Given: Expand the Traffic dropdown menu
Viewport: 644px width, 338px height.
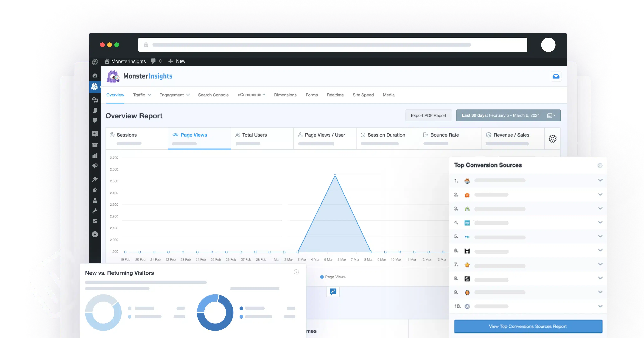Looking at the screenshot, I should (142, 95).
